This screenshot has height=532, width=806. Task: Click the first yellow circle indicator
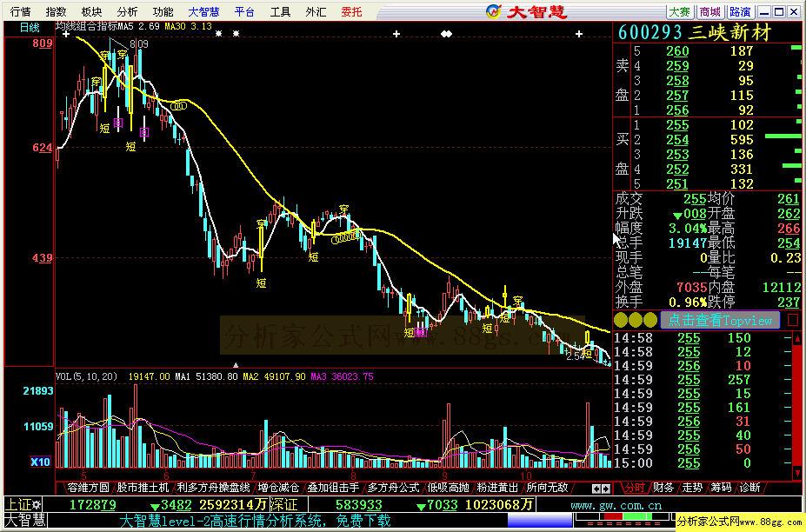pos(621,320)
